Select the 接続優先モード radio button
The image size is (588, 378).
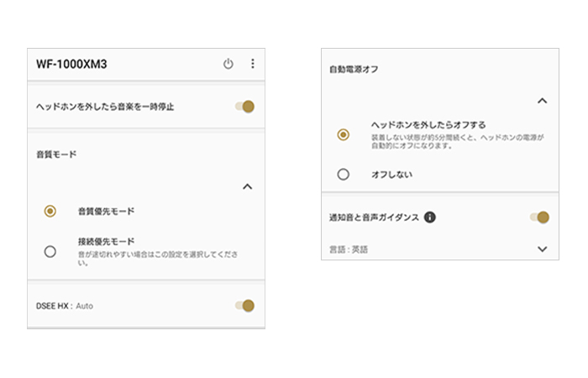click(x=50, y=251)
